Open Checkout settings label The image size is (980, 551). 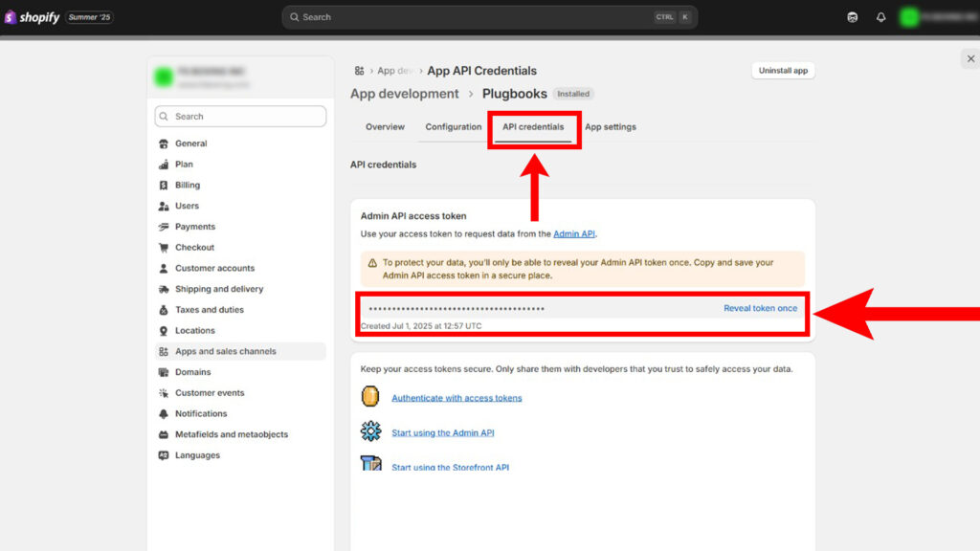[195, 248]
